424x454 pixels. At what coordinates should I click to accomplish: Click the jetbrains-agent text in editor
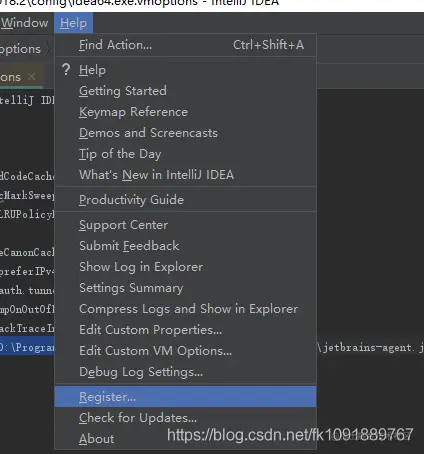coord(370,348)
